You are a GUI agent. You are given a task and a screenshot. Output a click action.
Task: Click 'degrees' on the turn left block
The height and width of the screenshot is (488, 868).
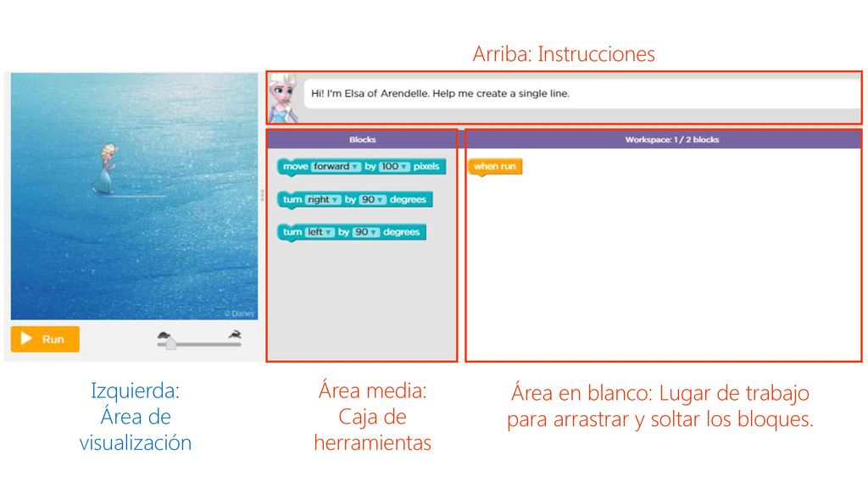[401, 232]
